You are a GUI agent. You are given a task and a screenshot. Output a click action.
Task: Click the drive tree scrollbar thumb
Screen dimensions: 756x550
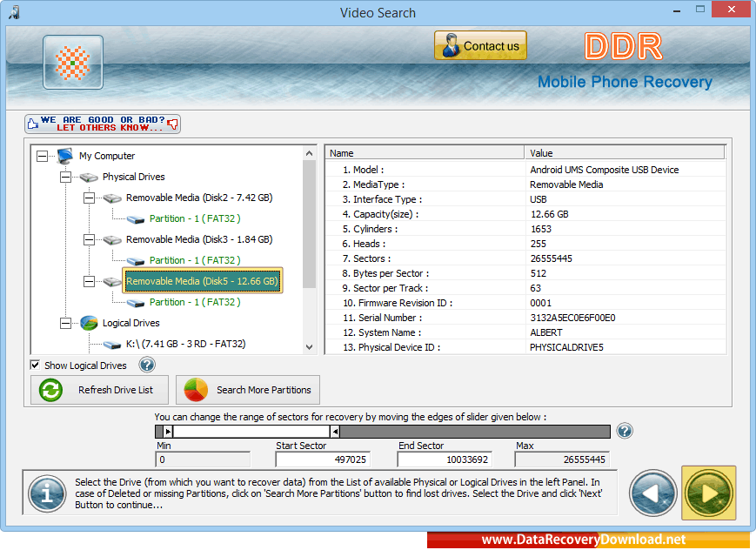(309, 224)
